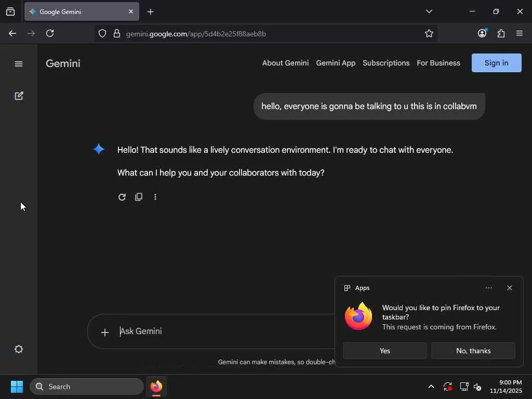Click "What can I help you" response line

point(221,172)
